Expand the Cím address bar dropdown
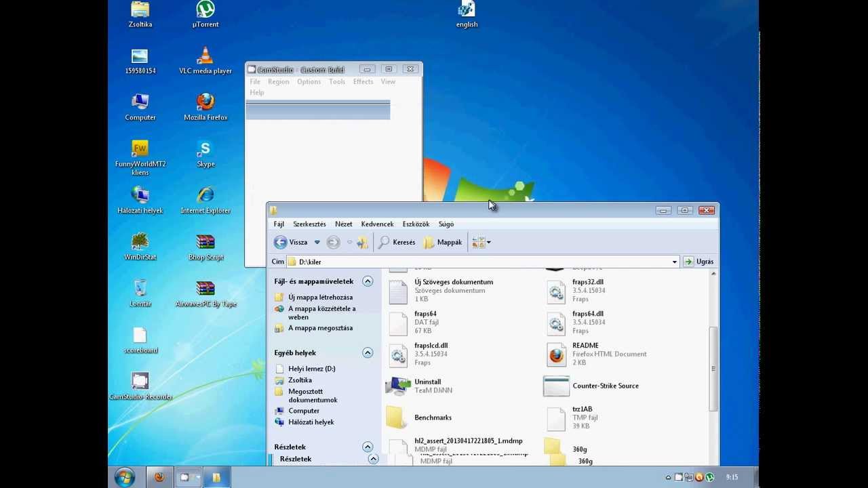 click(674, 262)
